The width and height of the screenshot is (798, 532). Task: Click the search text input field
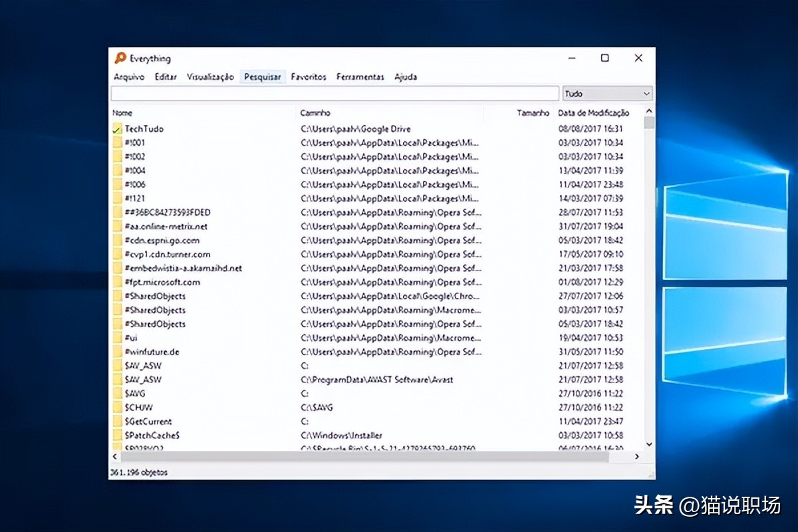[334, 94]
